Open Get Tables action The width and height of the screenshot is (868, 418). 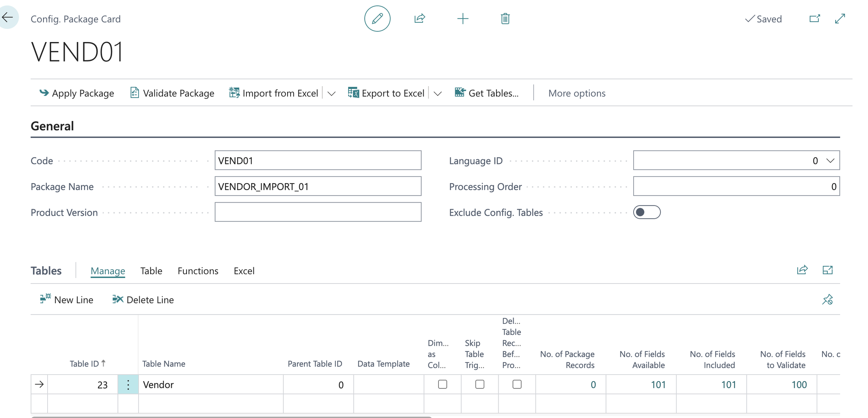tap(487, 93)
